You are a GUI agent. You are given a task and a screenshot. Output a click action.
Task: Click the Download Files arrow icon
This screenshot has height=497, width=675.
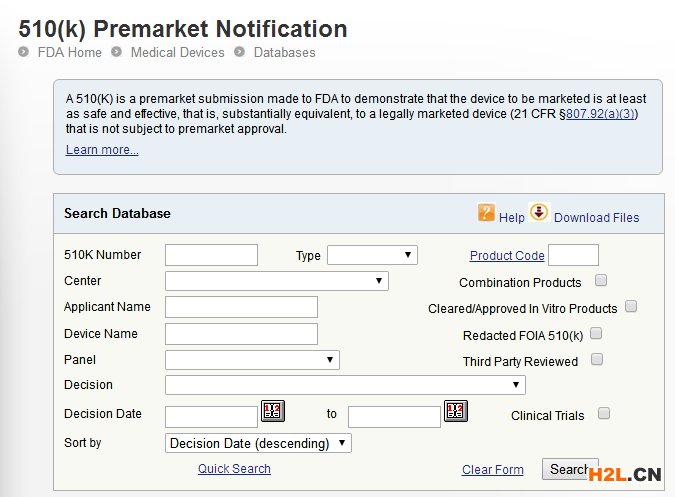click(539, 212)
